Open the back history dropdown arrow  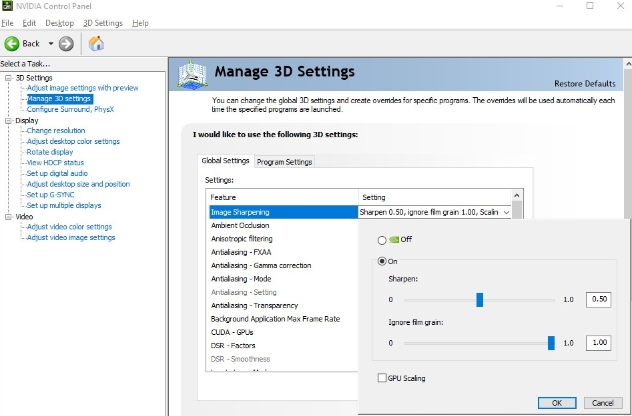tap(49, 43)
